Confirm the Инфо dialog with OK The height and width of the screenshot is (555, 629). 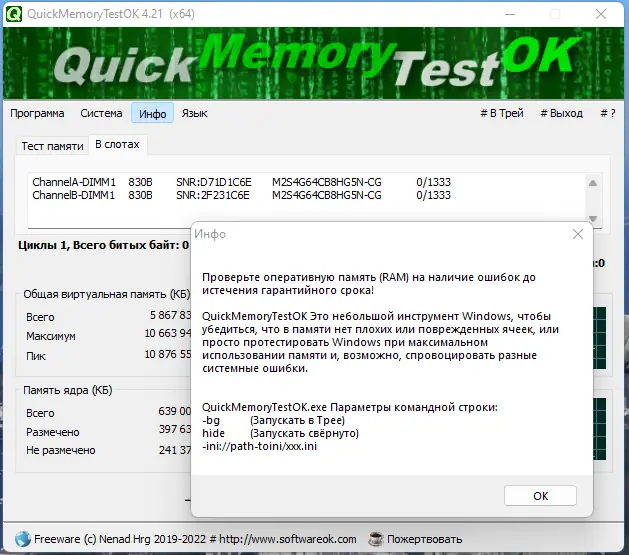(x=540, y=496)
